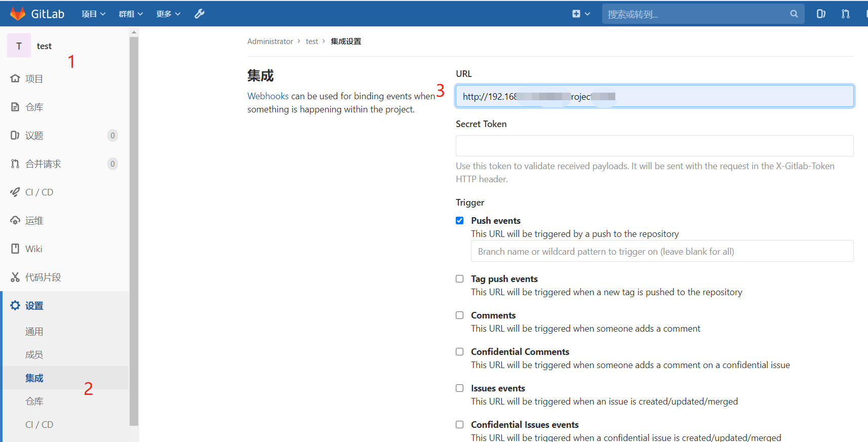Open the admin area wrench icon
The height and width of the screenshot is (442, 868).
[200, 14]
